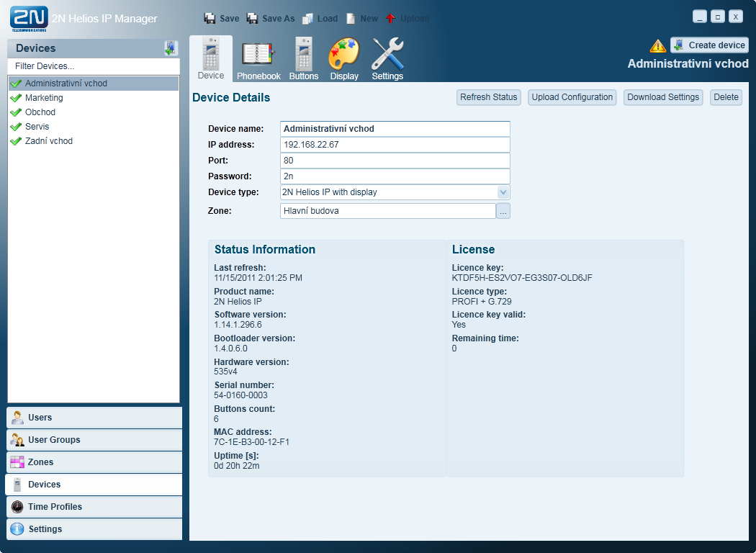The image size is (756, 553).
Task: Click the red Upload arrow icon
Action: tap(390, 18)
